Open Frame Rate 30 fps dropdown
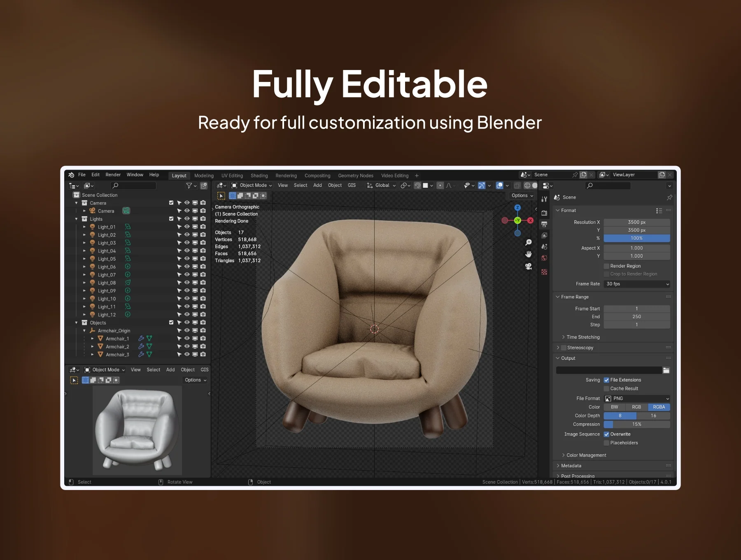Viewport: 741px width, 560px height. [636, 284]
